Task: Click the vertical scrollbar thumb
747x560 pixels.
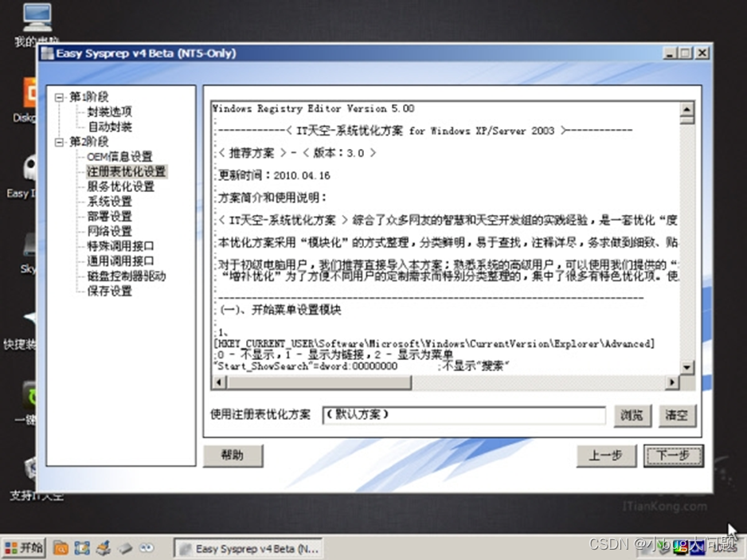Action: (686, 120)
